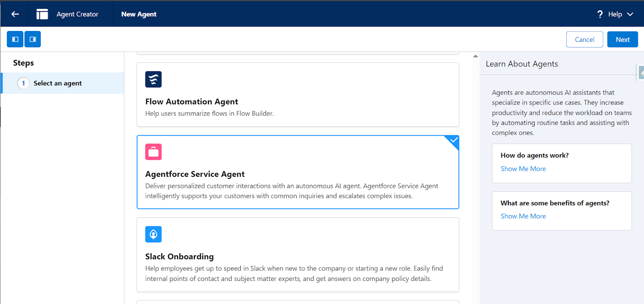
Task: Expand the Help dropdown chevron
Action: [x=630, y=14]
